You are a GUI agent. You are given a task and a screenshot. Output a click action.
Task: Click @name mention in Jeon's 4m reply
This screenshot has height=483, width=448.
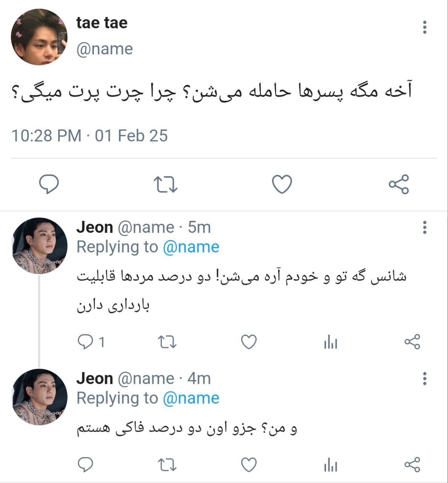[191, 398]
